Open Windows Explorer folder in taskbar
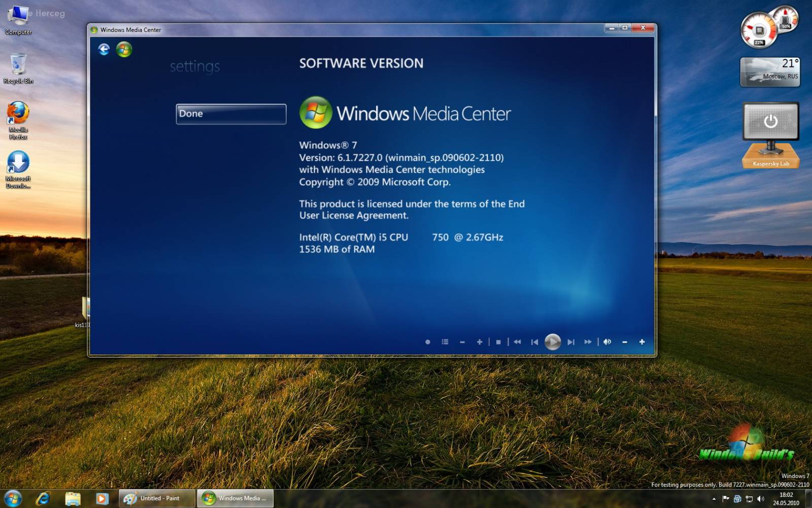This screenshot has width=812, height=508. coord(73,499)
